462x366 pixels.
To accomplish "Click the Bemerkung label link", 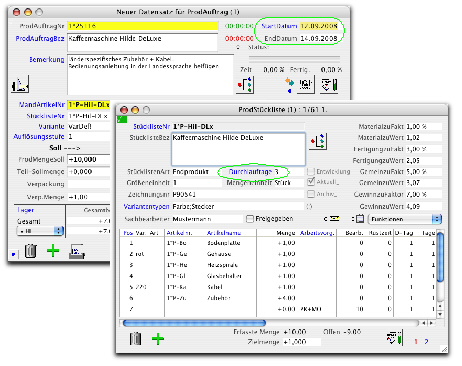I will (x=47, y=59).
